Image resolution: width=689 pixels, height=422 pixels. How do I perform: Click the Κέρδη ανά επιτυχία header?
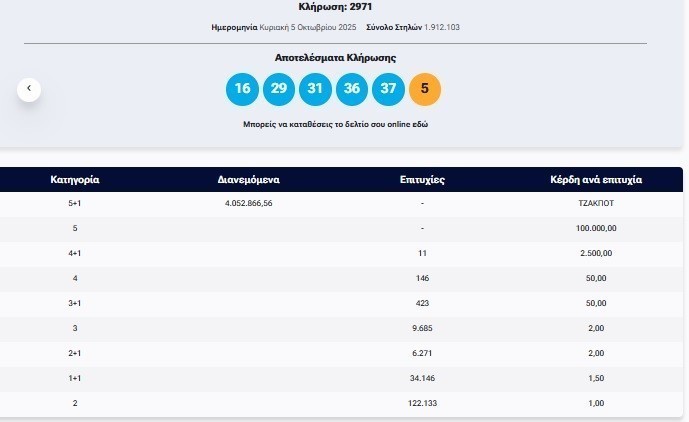[x=596, y=180]
